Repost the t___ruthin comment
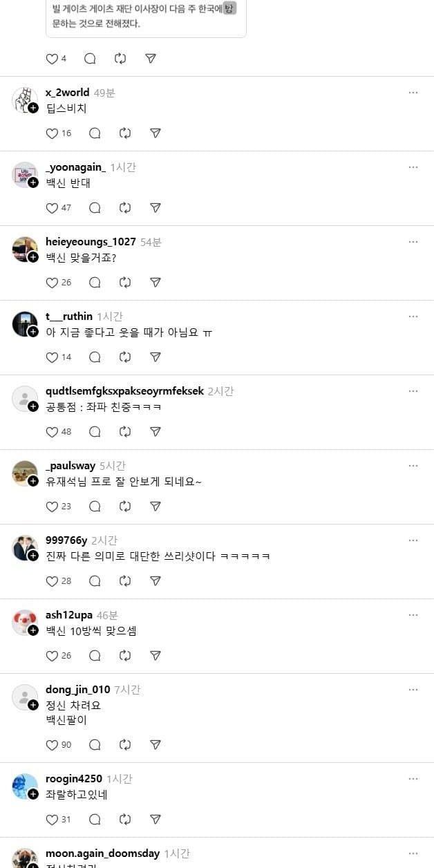 click(125, 357)
